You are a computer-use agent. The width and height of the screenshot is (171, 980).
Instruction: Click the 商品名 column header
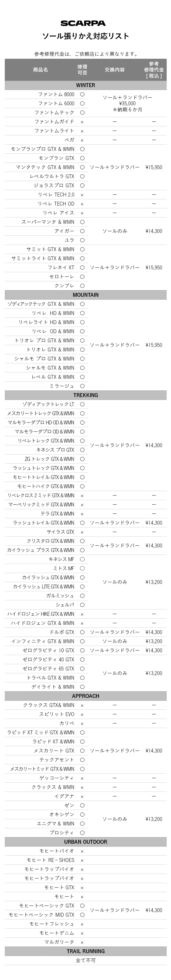pos(40,70)
